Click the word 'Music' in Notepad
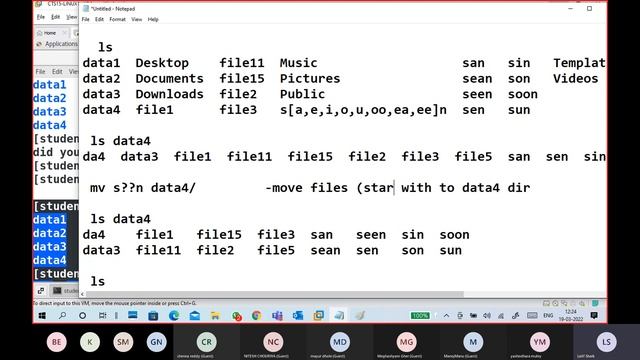This screenshot has height=360, width=640. tap(298, 63)
